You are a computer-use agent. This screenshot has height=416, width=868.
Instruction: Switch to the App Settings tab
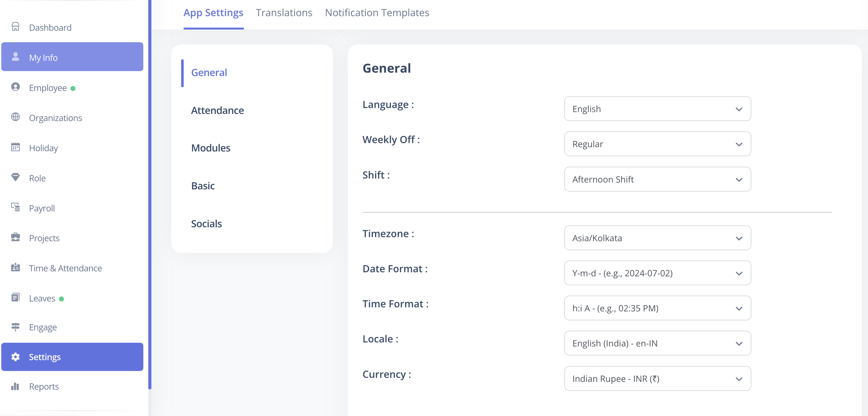pyautogui.click(x=213, y=13)
